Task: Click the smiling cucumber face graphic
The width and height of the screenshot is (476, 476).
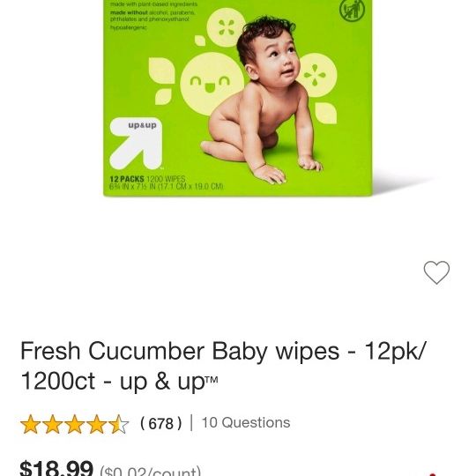Action: [x=211, y=84]
